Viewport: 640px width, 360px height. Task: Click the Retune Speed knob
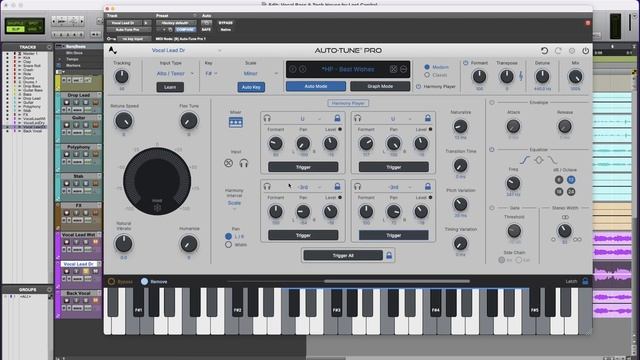[124, 121]
